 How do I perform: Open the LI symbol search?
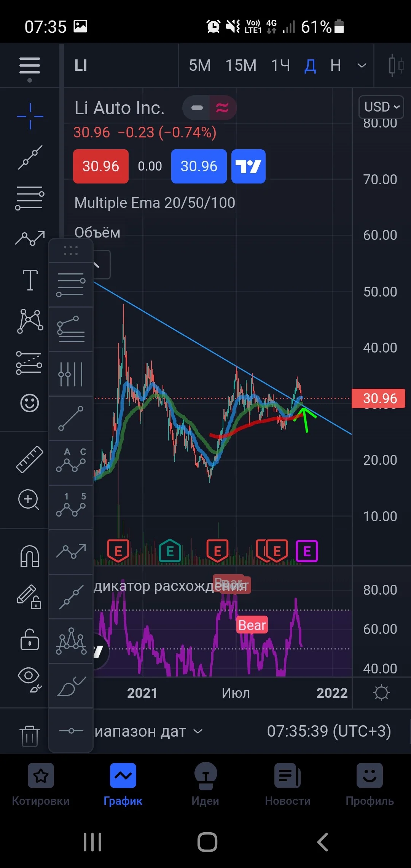[81, 65]
